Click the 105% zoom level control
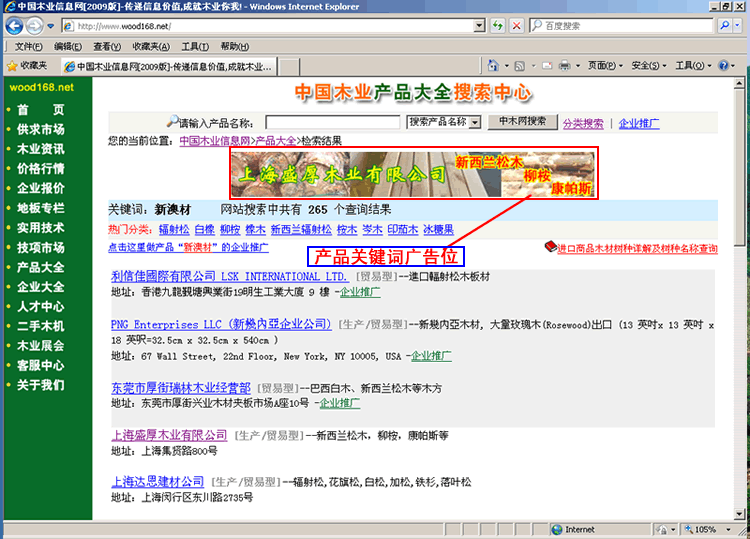The height and width of the screenshot is (539, 750). (x=708, y=529)
